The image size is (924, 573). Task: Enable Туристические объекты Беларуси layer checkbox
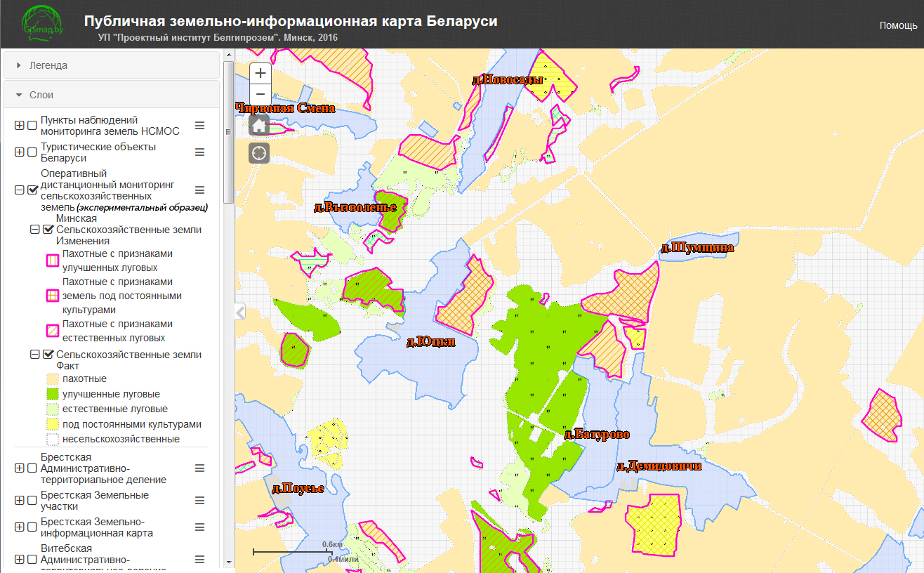[32, 152]
